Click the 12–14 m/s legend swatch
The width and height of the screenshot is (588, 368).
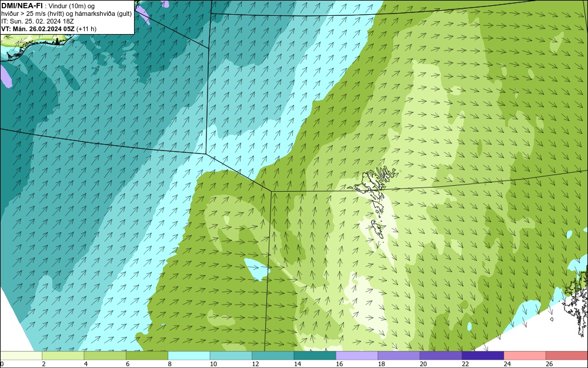273,356
